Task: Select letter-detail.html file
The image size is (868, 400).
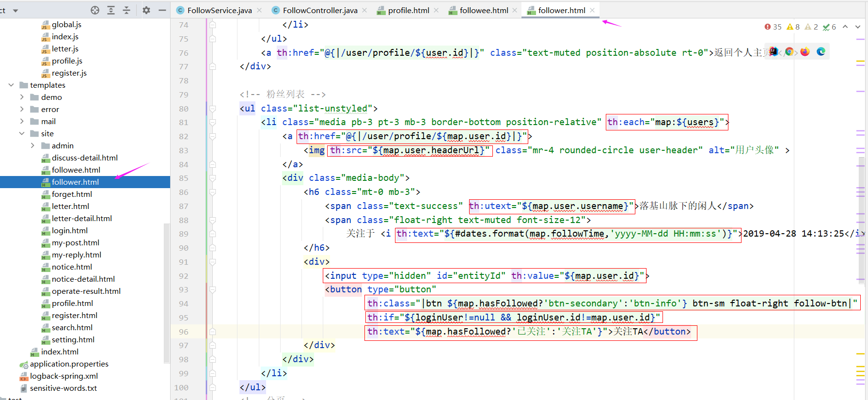Action: tap(81, 218)
